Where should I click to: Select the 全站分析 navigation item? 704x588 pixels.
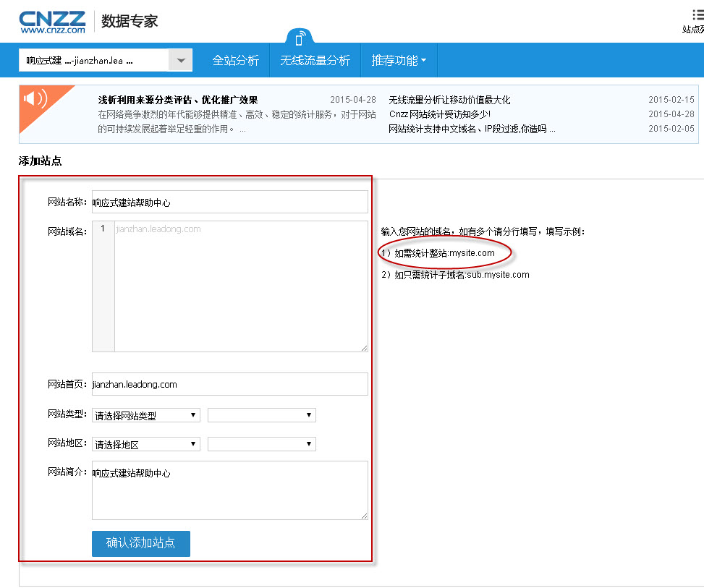[x=235, y=60]
